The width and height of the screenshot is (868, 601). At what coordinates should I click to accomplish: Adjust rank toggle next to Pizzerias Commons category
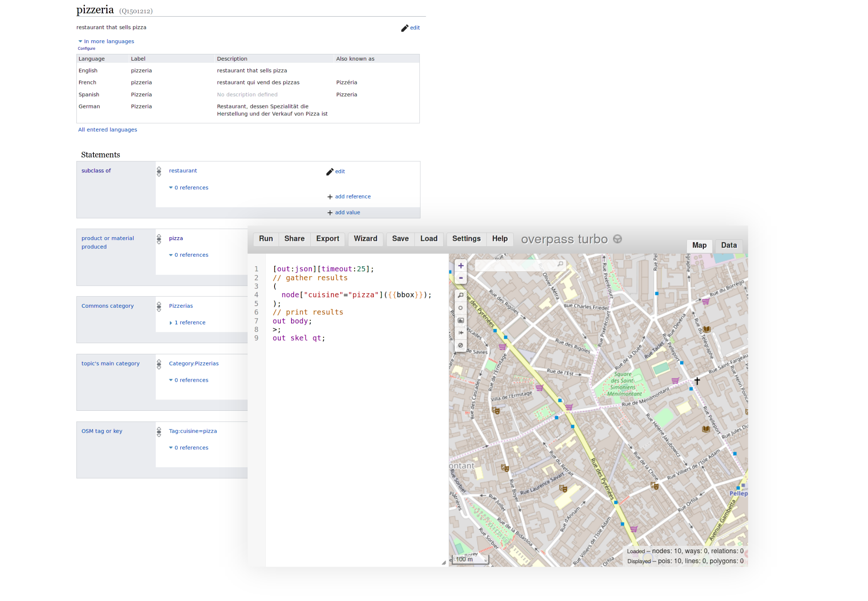[159, 306]
